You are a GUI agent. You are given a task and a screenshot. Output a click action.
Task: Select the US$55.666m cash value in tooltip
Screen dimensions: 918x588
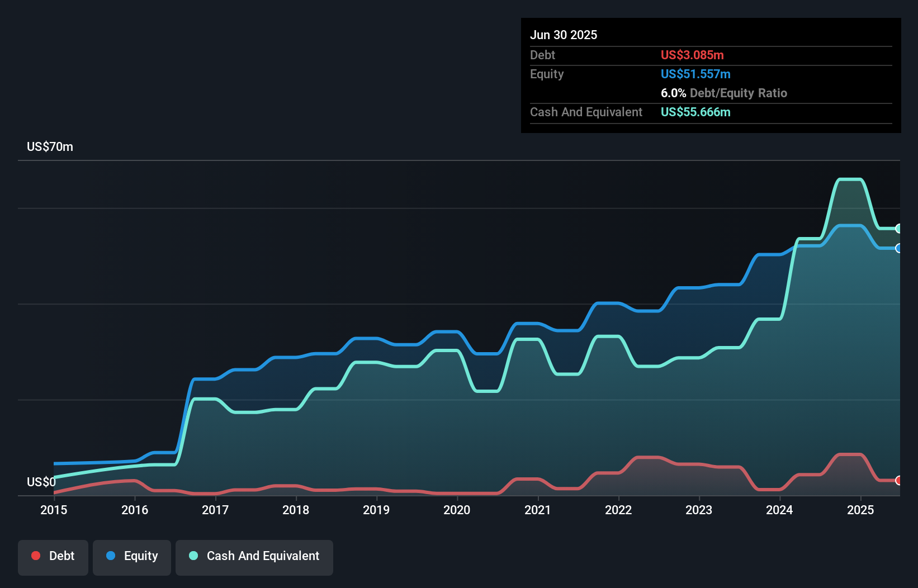pos(695,112)
